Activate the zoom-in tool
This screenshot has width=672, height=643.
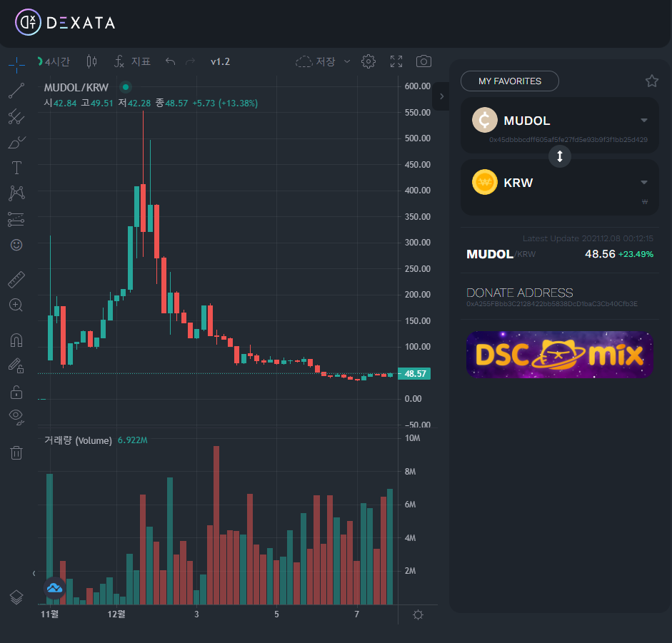coord(16,305)
